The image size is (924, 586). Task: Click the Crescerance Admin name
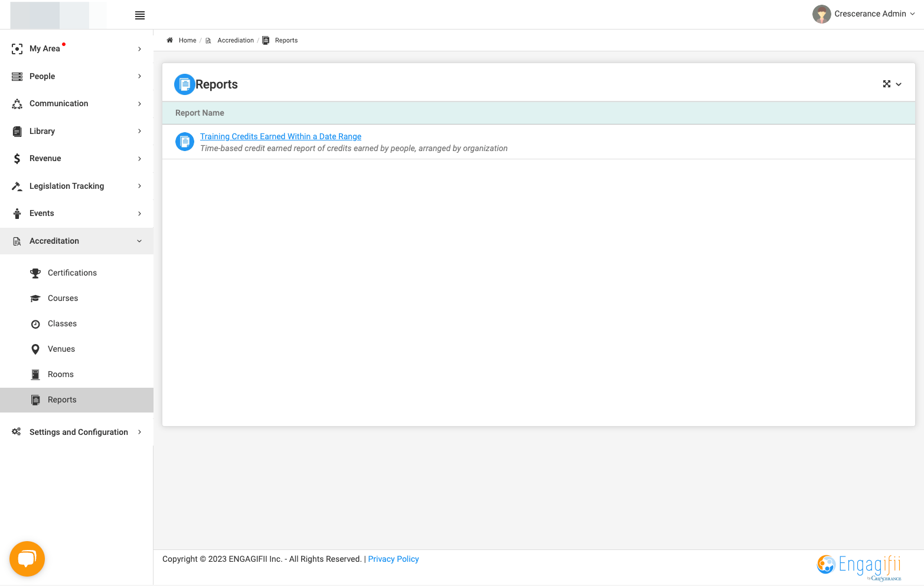(870, 14)
